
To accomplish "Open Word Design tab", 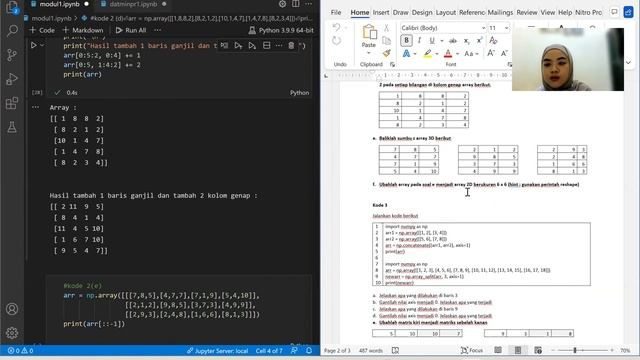I will (x=422, y=13).
